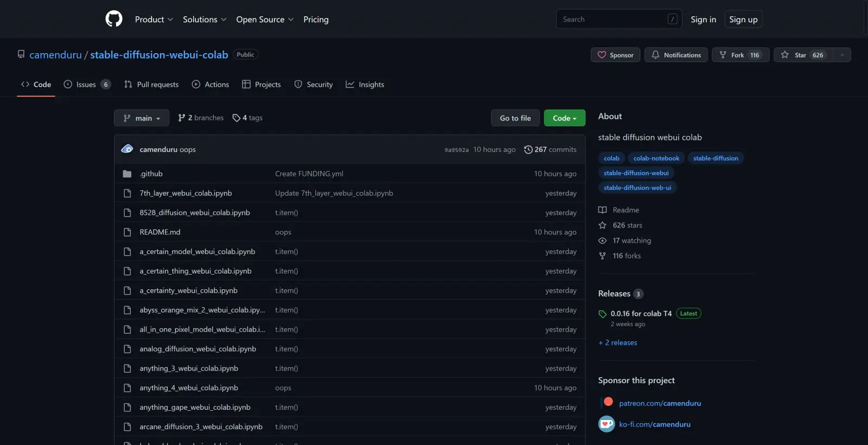Open arcane_diffusion_3_webui_colab.ipynb file

click(201, 427)
